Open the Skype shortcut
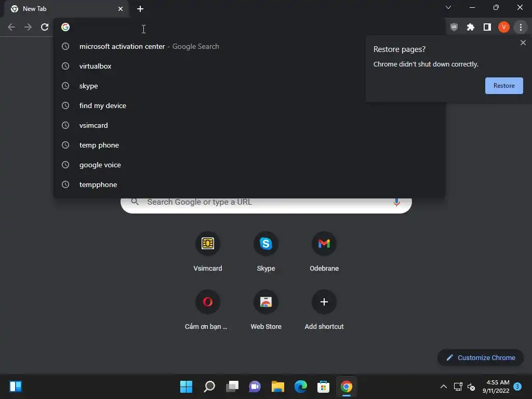 tap(266, 252)
